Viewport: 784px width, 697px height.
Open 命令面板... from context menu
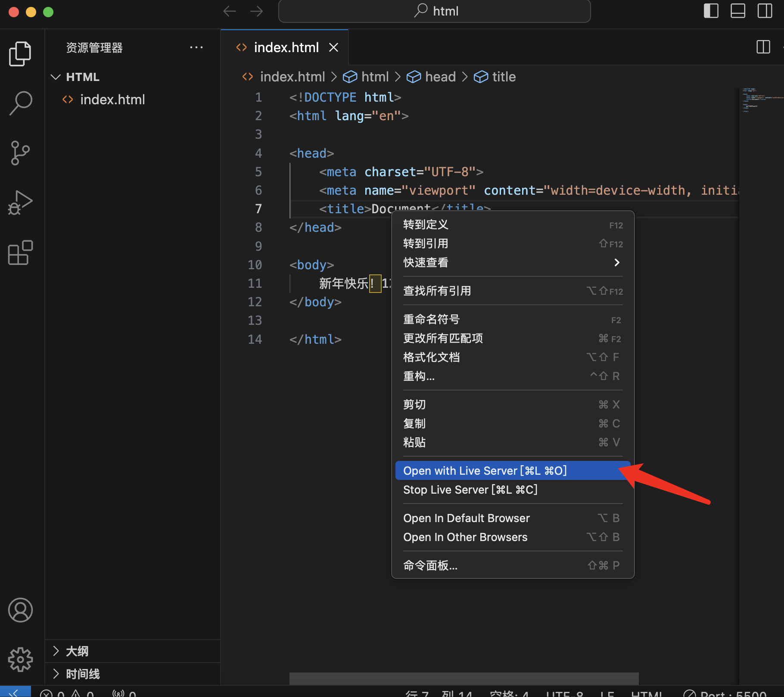click(x=513, y=566)
